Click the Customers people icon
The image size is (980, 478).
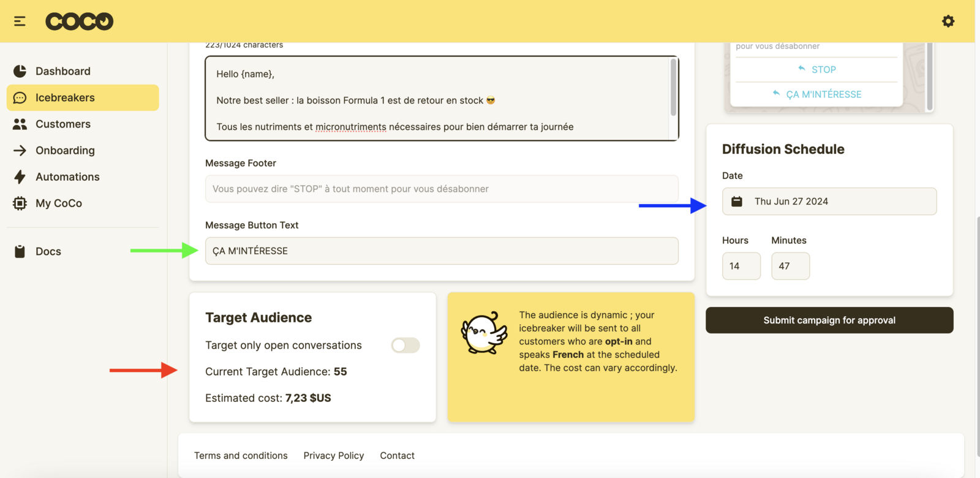20,124
